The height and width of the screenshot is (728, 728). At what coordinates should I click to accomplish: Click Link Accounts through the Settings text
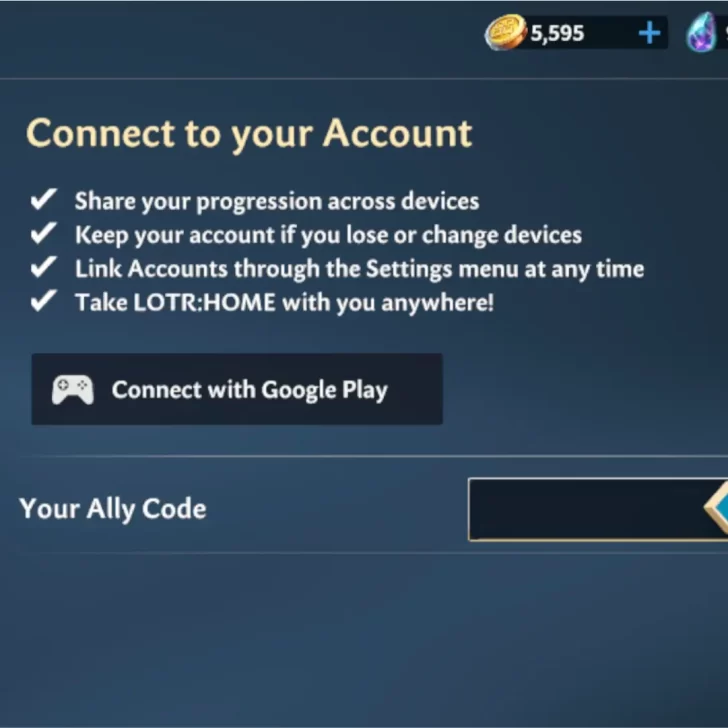359,269
